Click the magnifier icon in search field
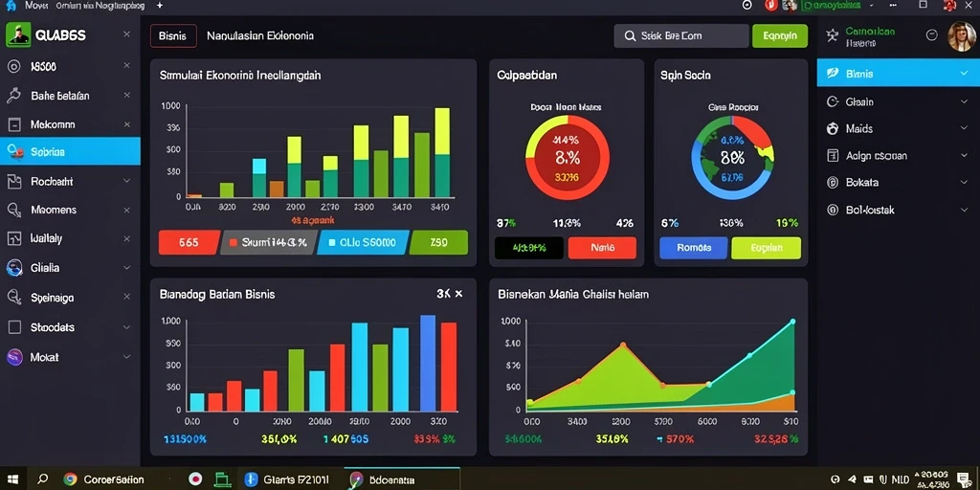 pyautogui.click(x=630, y=36)
